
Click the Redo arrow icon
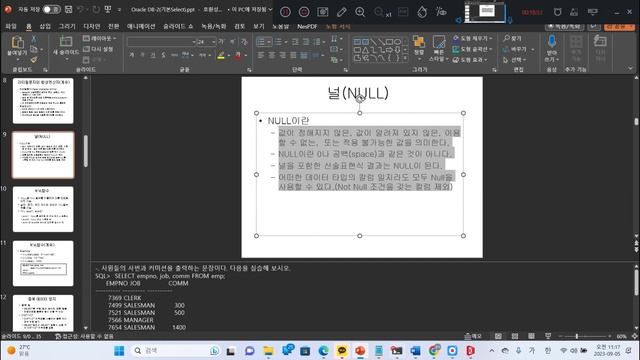(x=97, y=9)
